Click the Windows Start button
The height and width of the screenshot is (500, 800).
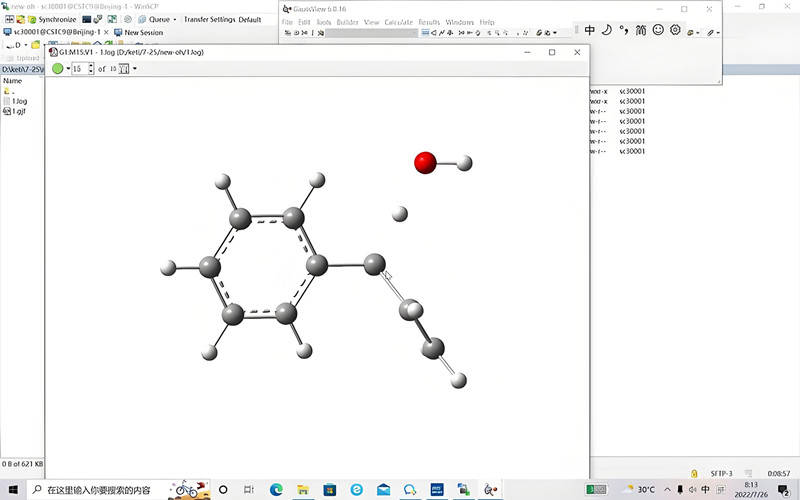coord(12,489)
